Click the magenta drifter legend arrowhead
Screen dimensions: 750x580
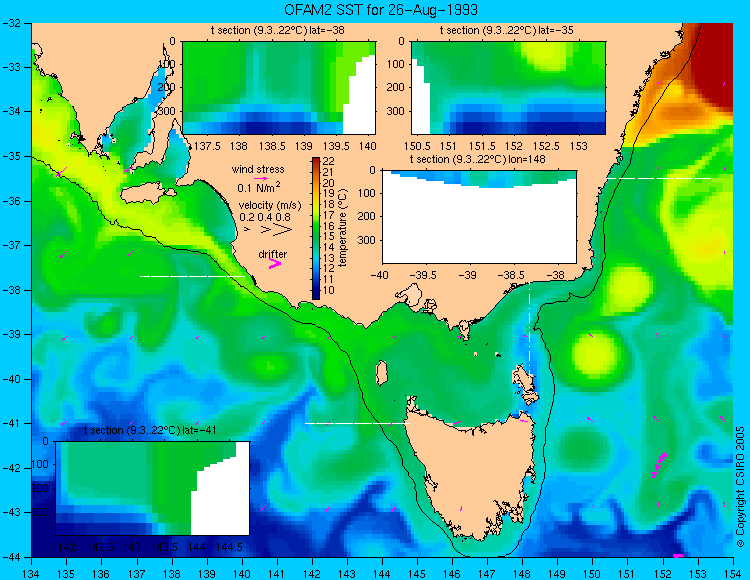pyautogui.click(x=275, y=264)
